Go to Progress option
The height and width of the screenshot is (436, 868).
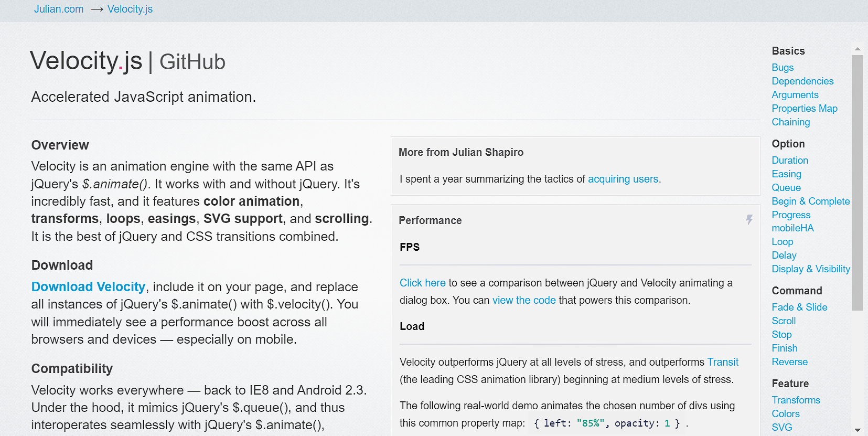(791, 215)
